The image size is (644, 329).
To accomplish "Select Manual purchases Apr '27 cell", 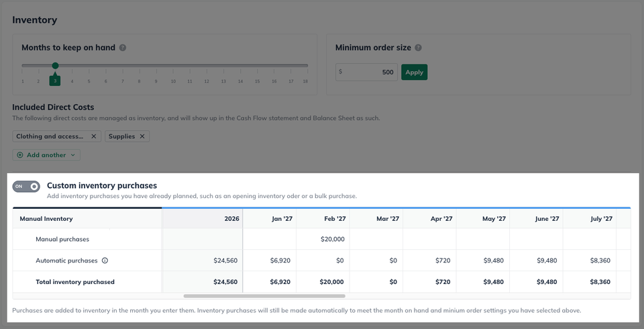I will tap(429, 239).
